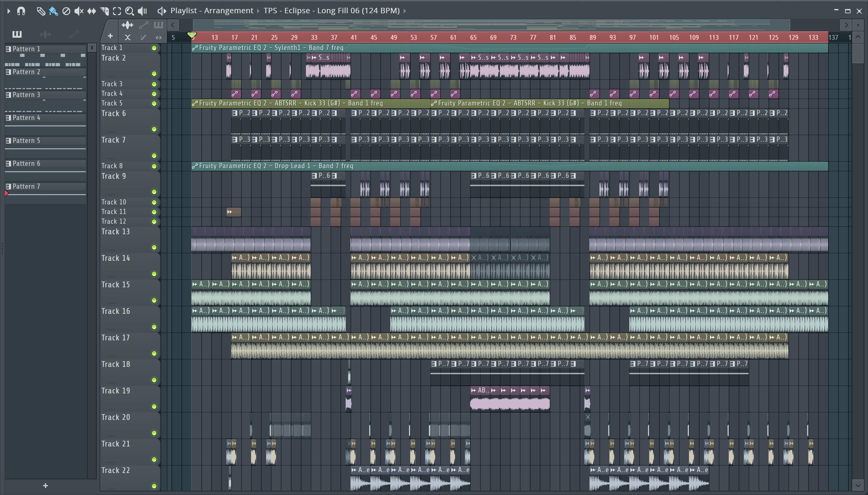Mute Track 20 using its green LED

tap(154, 433)
